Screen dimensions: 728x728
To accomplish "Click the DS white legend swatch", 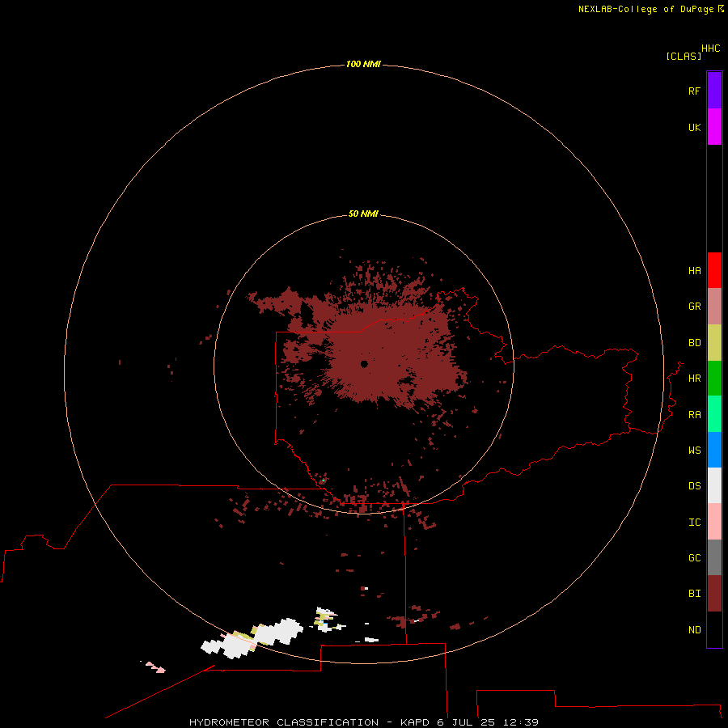I will click(714, 485).
